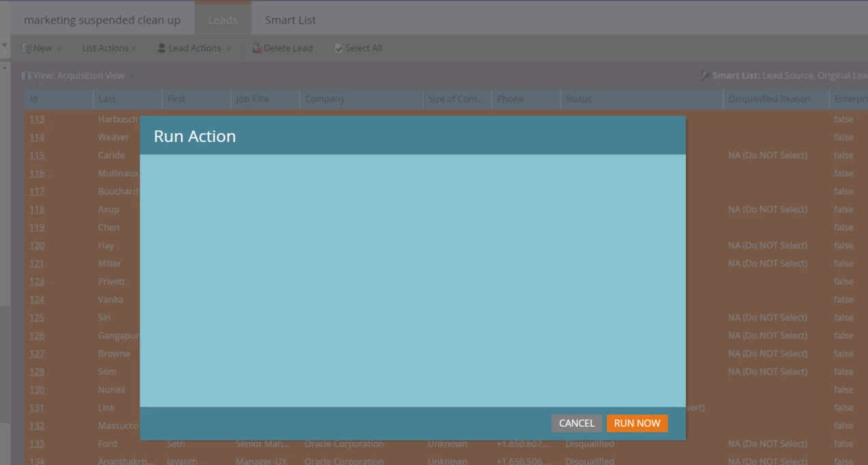Select the Privett last name cell
868x465 pixels.
point(111,281)
